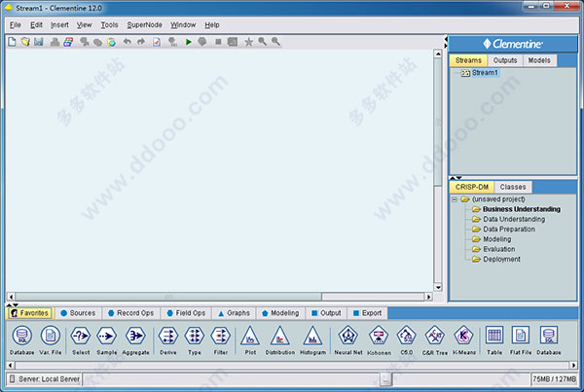Image resolution: width=584 pixels, height=392 pixels.
Task: Open a stream using the folder icon
Action: click(x=25, y=42)
